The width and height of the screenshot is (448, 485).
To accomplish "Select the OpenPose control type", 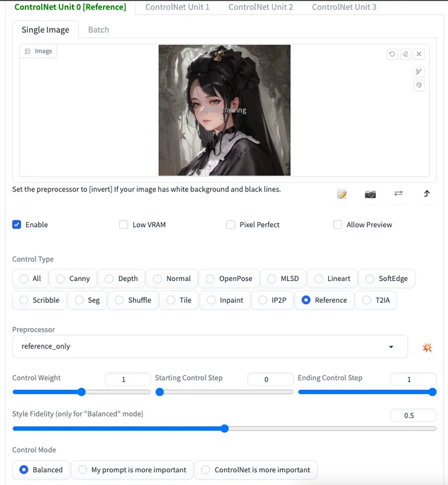I will 210,279.
